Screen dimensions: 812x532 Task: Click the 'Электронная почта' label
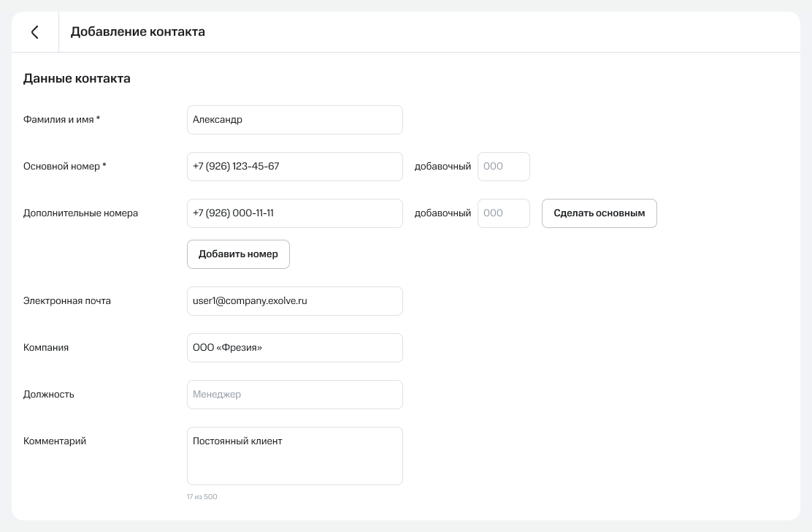67,301
